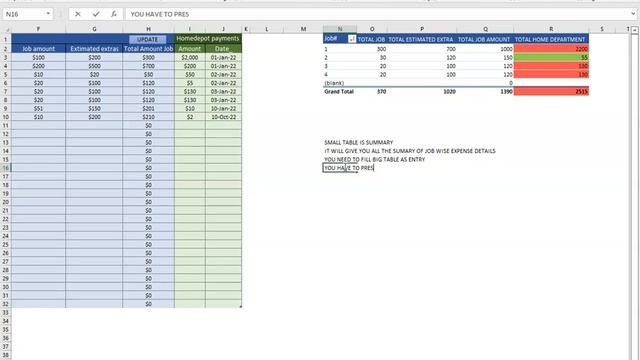The image size is (640, 360).
Task: Click the 'Total Amount Job' header cell
Action: (x=149, y=49)
